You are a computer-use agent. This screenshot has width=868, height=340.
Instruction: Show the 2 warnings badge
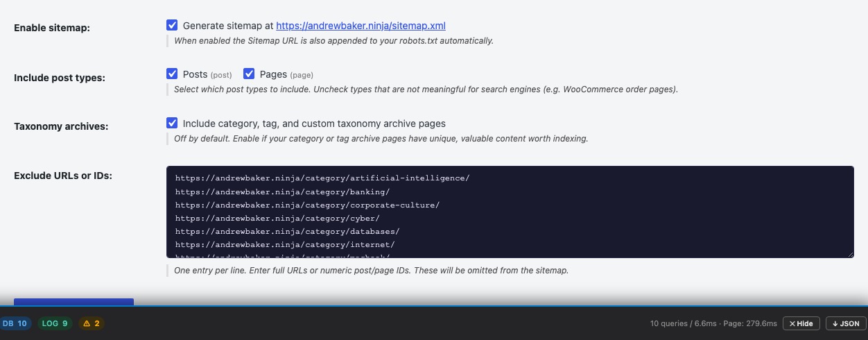pyautogui.click(x=92, y=323)
